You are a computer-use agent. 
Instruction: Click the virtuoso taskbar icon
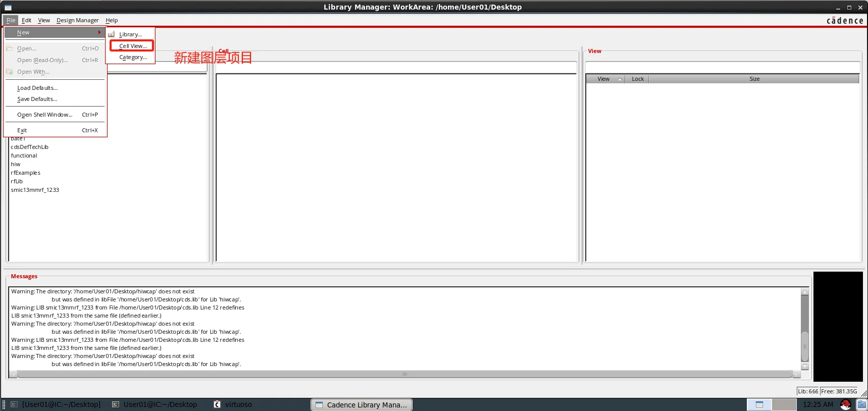pyautogui.click(x=217, y=404)
